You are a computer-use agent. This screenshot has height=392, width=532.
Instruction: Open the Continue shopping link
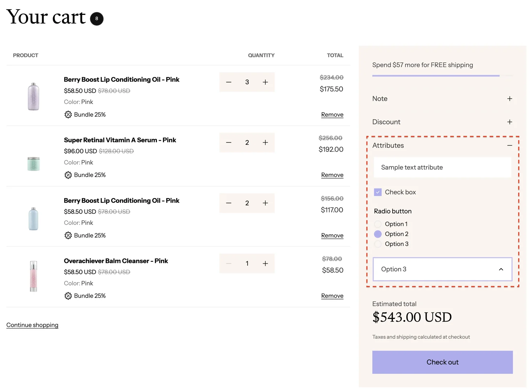pyautogui.click(x=32, y=325)
